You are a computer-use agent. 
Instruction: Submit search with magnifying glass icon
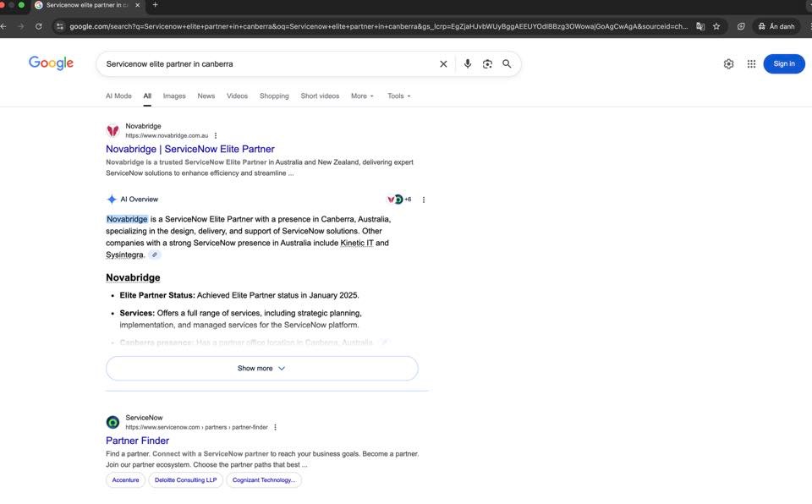[507, 63]
